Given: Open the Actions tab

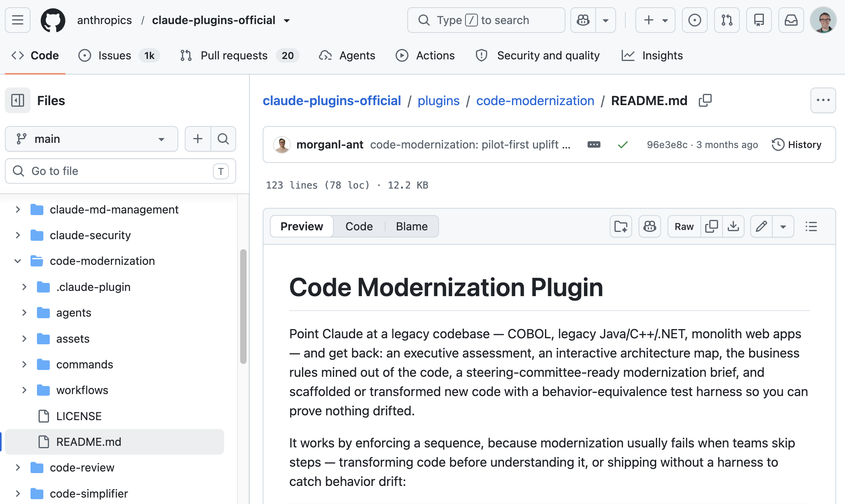Looking at the screenshot, I should 425,55.
